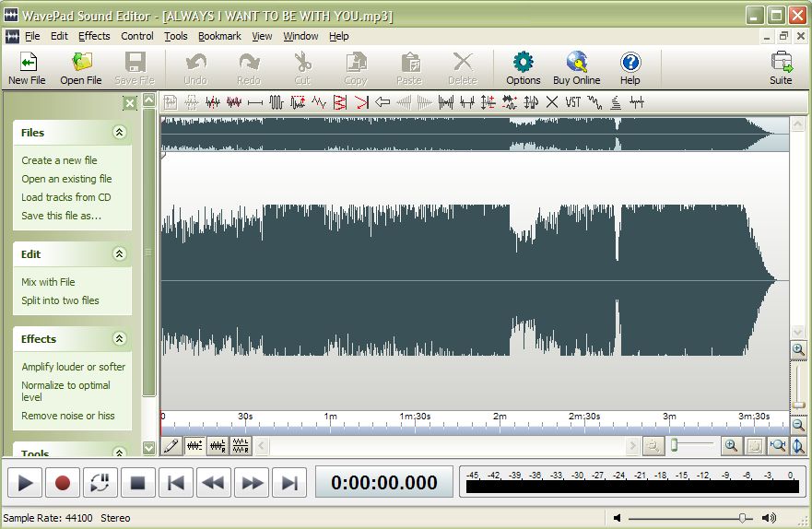The image size is (812, 529).
Task: Click 'Amplify louder or softer' link
Action: (73, 367)
